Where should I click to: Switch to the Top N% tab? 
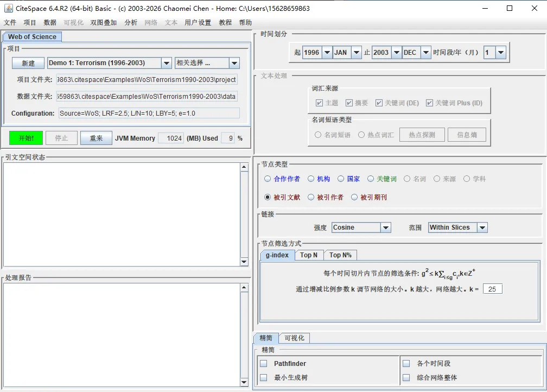click(340, 255)
